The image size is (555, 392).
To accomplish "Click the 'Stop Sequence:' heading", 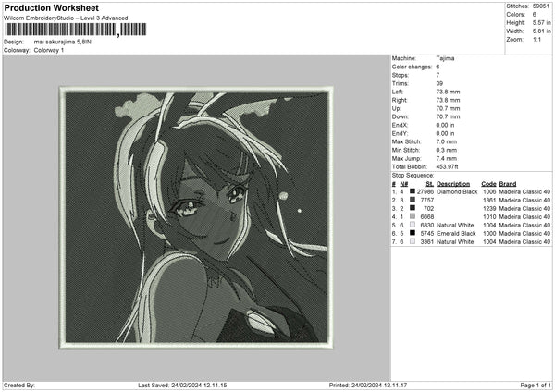I will click(413, 175).
